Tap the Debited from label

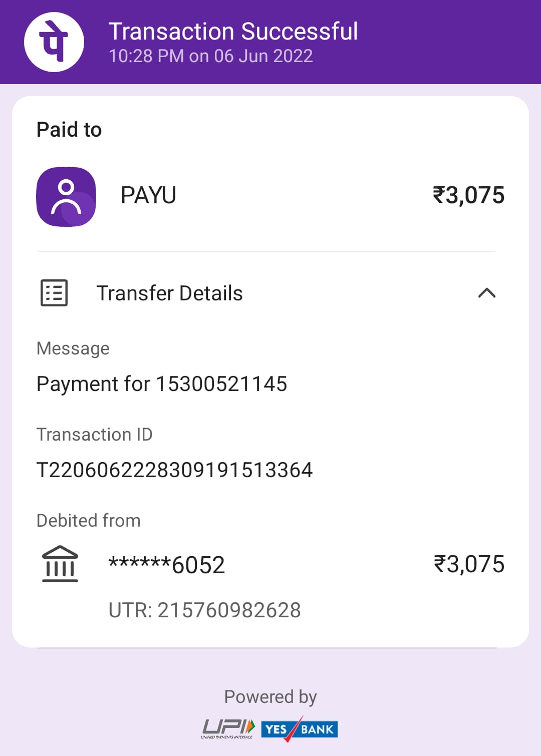pyautogui.click(x=88, y=521)
